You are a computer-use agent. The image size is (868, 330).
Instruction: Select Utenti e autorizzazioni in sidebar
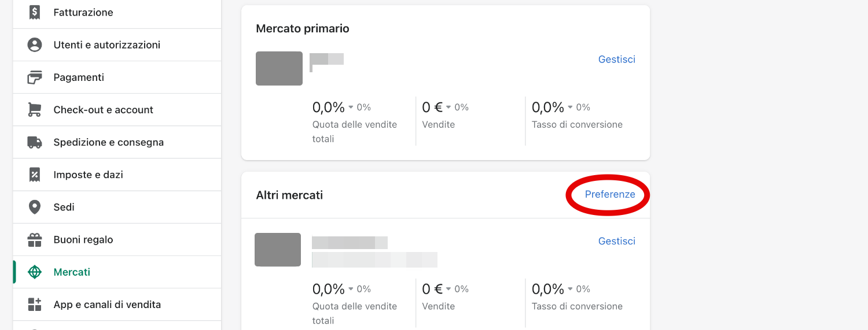tap(106, 45)
